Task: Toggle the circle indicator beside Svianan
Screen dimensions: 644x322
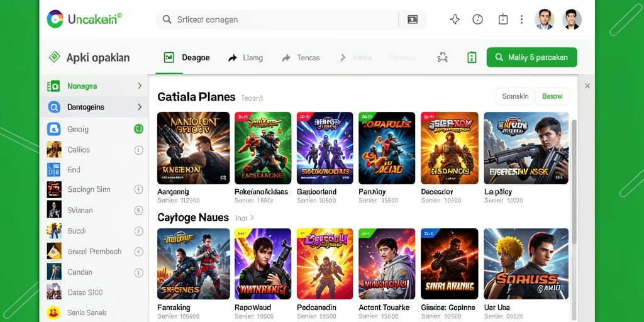Action: pyautogui.click(x=138, y=210)
